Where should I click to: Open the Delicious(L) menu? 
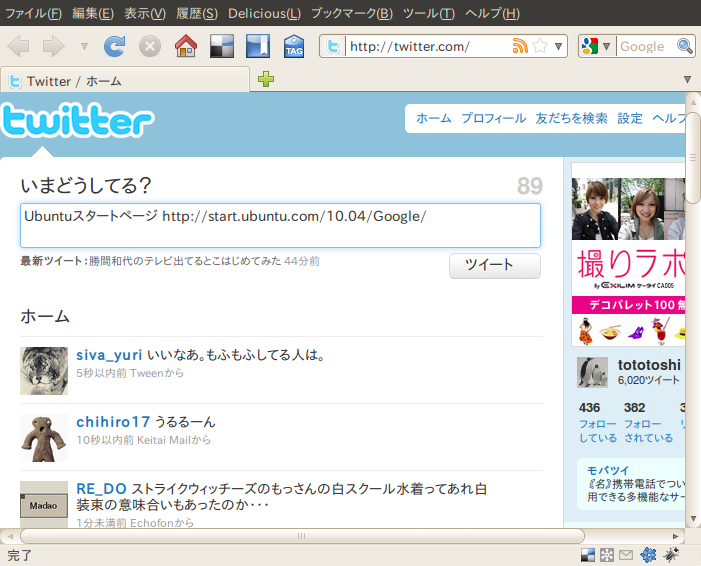point(264,13)
